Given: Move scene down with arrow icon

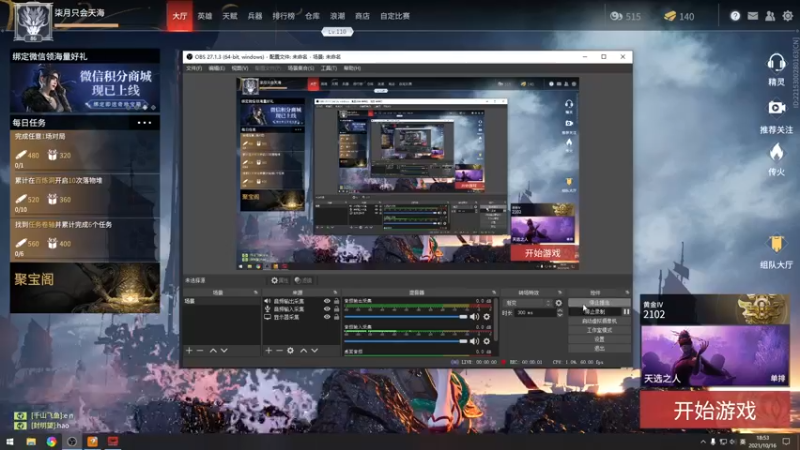Looking at the screenshot, I should click(x=224, y=351).
